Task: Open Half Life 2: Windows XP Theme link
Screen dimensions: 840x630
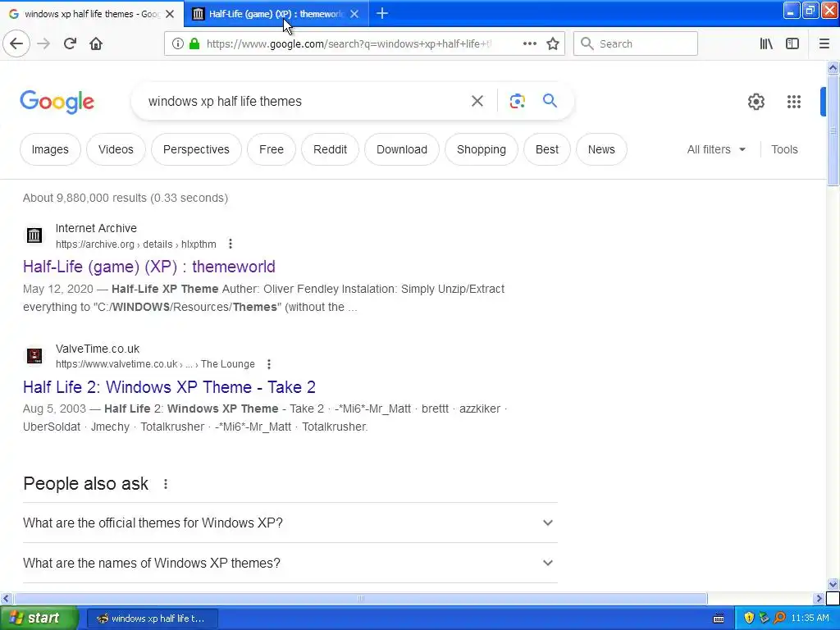Action: (169, 387)
